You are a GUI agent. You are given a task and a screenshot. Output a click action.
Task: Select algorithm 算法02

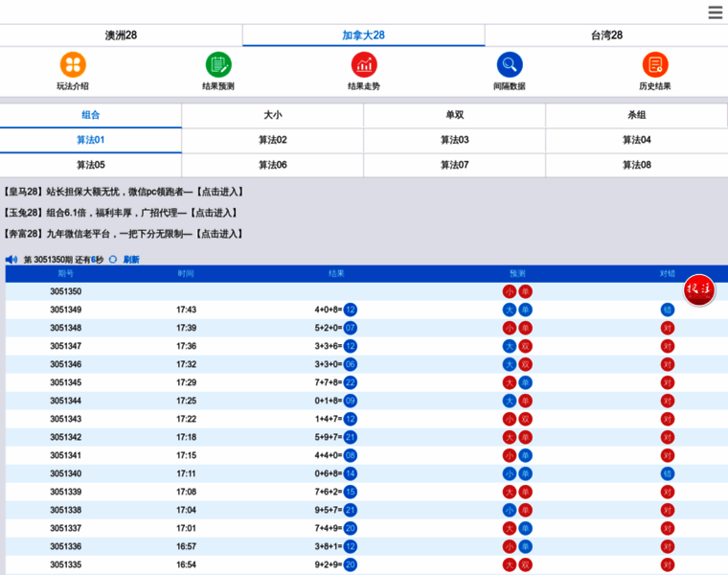(273, 140)
